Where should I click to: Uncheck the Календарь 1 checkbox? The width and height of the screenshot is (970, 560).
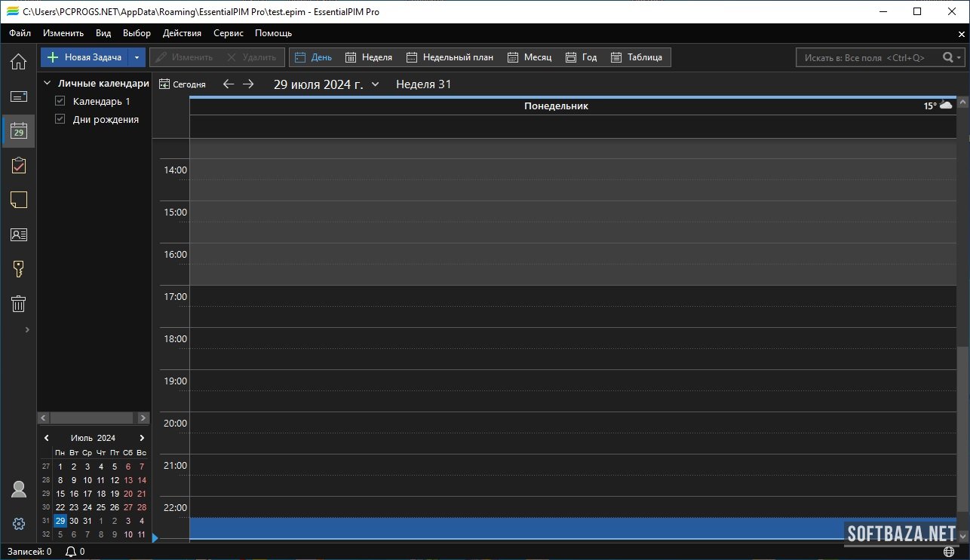click(x=60, y=101)
